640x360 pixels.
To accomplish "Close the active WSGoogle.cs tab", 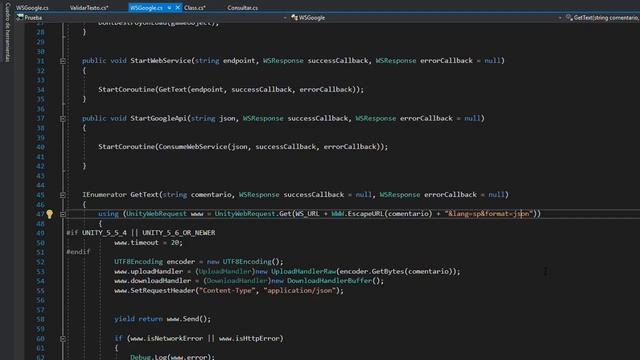I will point(178,8).
